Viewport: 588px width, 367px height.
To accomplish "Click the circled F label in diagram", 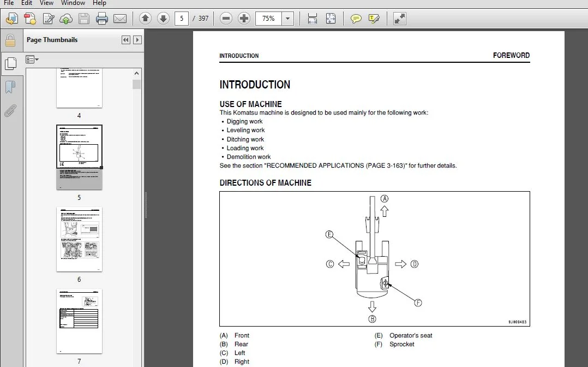I will coord(418,303).
